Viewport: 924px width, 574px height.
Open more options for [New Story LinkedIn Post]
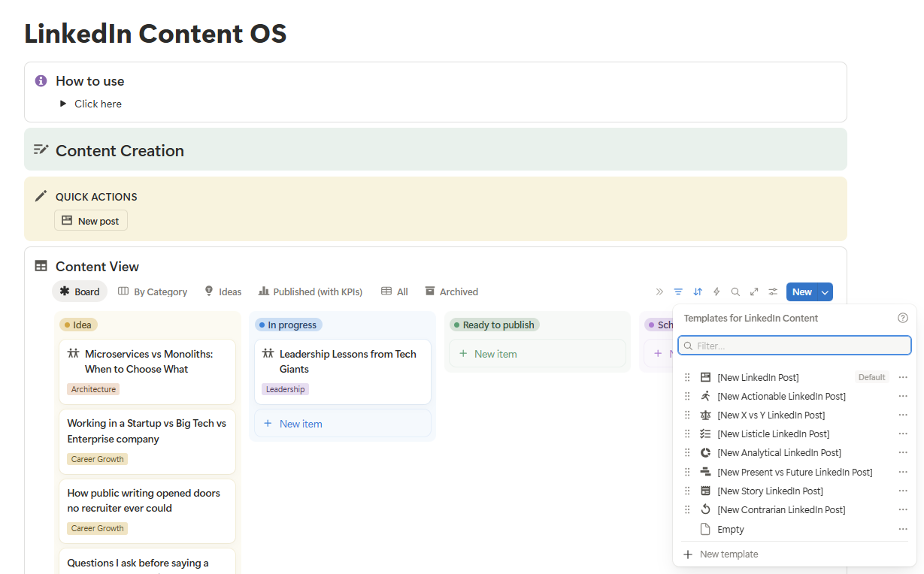pyautogui.click(x=903, y=491)
